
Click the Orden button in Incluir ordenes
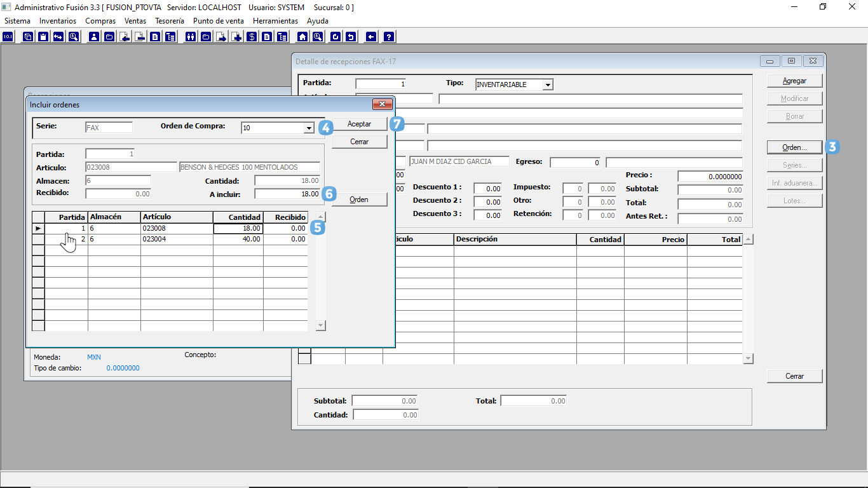point(359,200)
